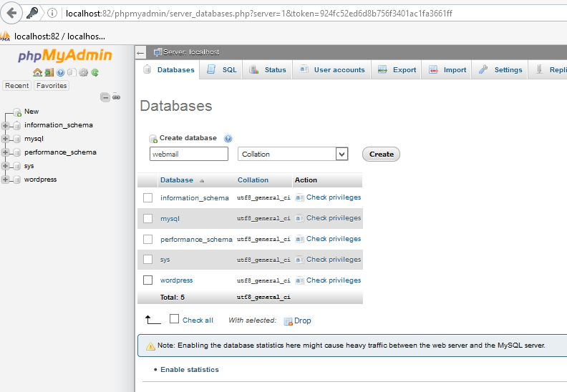
Task: Expand the wordpress node in sidebar
Action: (5, 180)
